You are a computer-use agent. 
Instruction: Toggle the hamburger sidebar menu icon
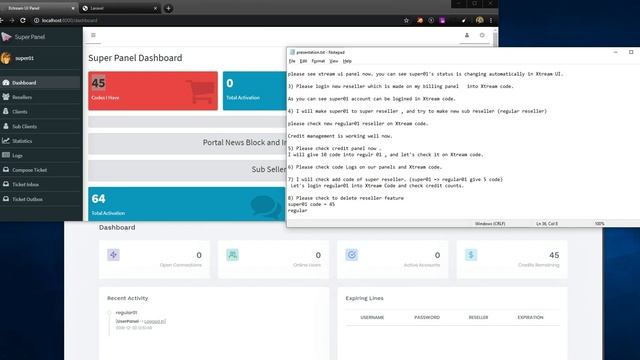(x=93, y=35)
